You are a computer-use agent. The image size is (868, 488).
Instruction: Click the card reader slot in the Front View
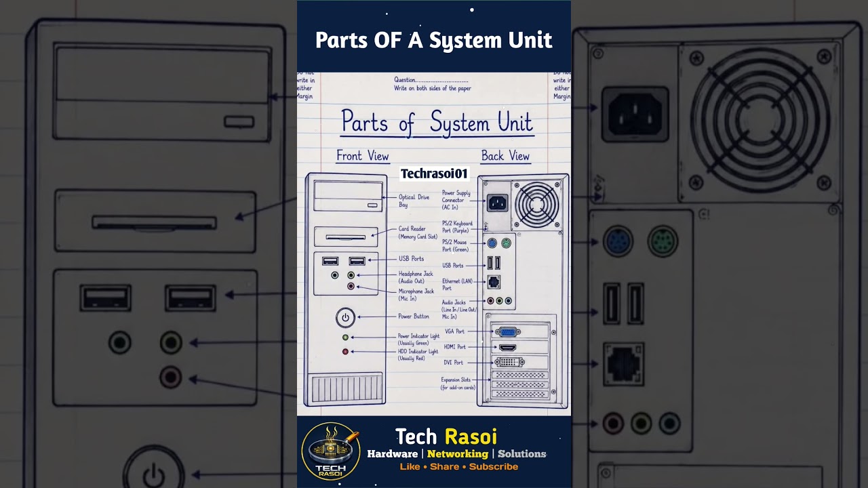tap(346, 237)
